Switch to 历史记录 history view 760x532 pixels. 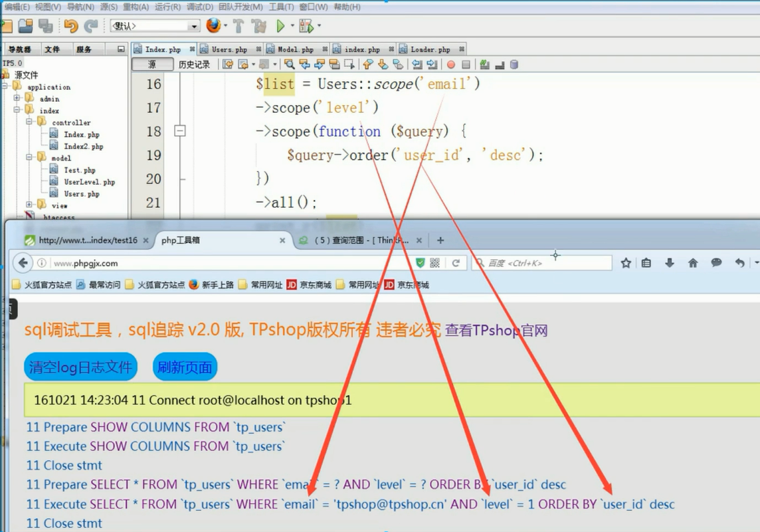[194, 64]
